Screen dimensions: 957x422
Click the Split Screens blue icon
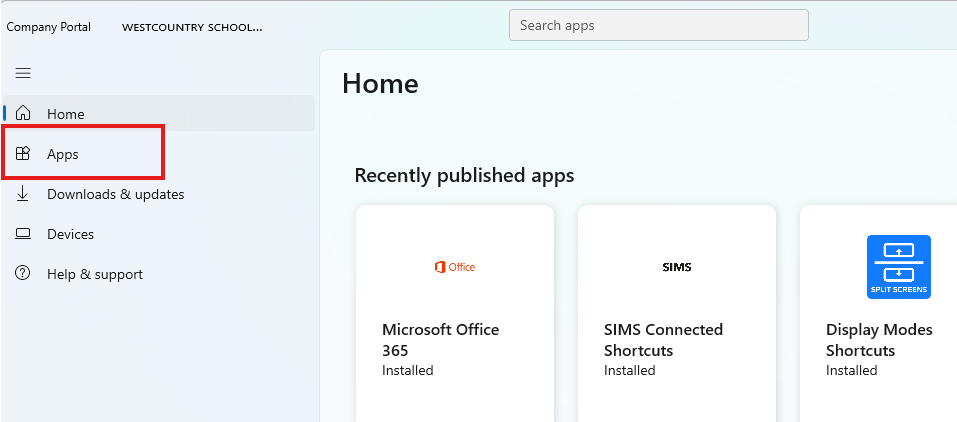point(898,267)
